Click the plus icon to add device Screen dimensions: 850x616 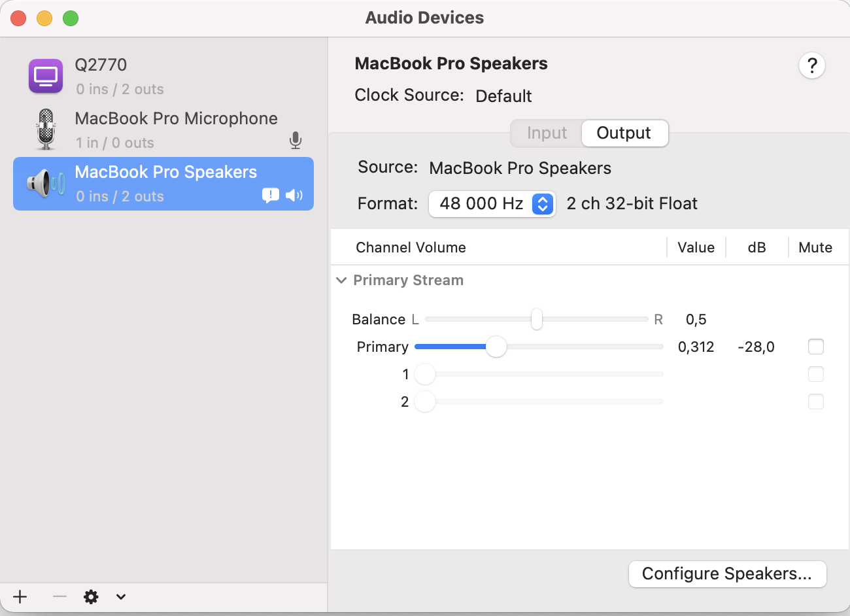(20, 596)
